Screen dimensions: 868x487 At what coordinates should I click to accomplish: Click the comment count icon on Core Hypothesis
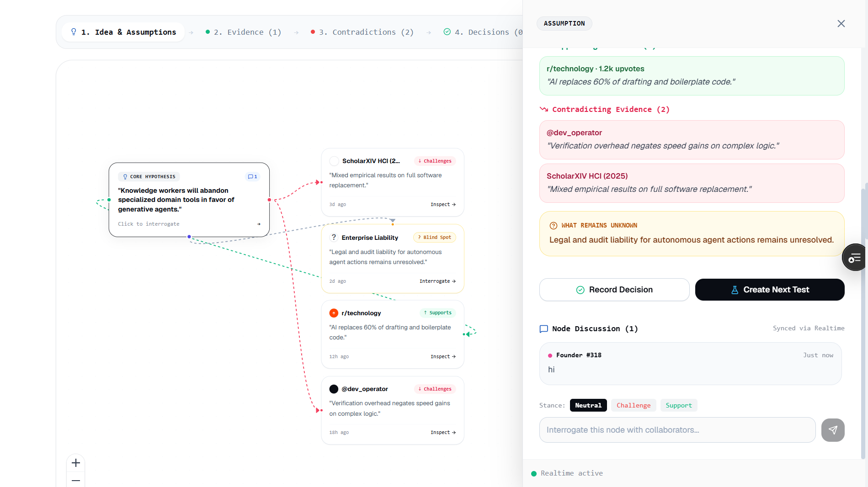[x=252, y=176]
